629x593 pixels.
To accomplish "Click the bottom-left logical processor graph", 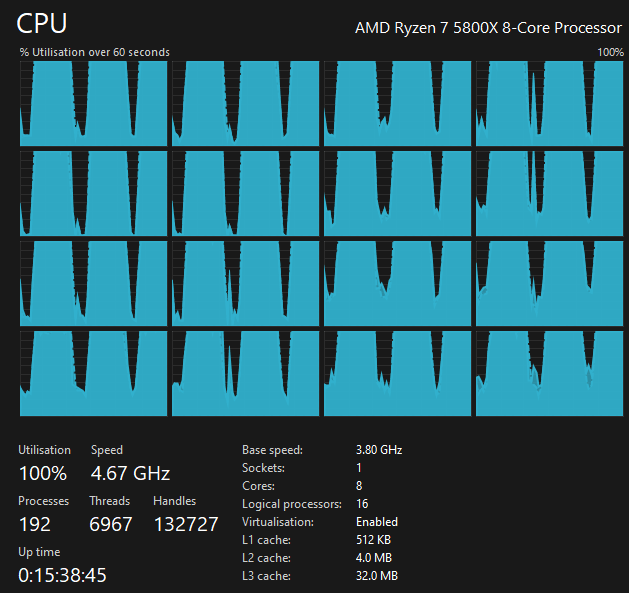I will [93, 374].
